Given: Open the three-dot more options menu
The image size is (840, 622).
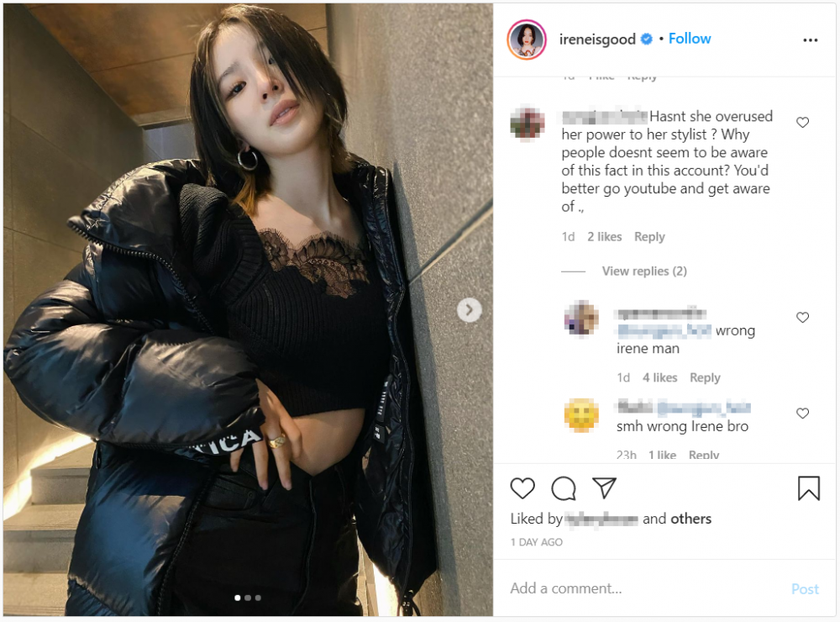Looking at the screenshot, I should (x=810, y=40).
